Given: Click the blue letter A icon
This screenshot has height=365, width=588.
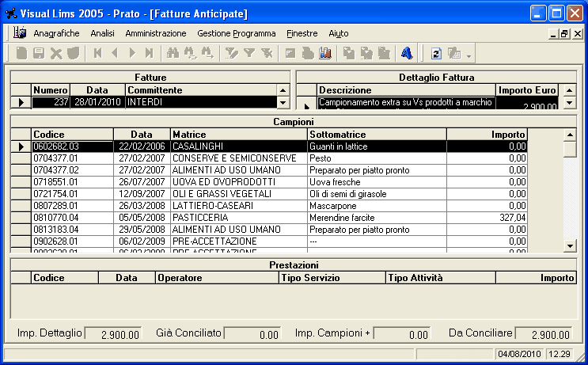Looking at the screenshot, I should [407, 53].
